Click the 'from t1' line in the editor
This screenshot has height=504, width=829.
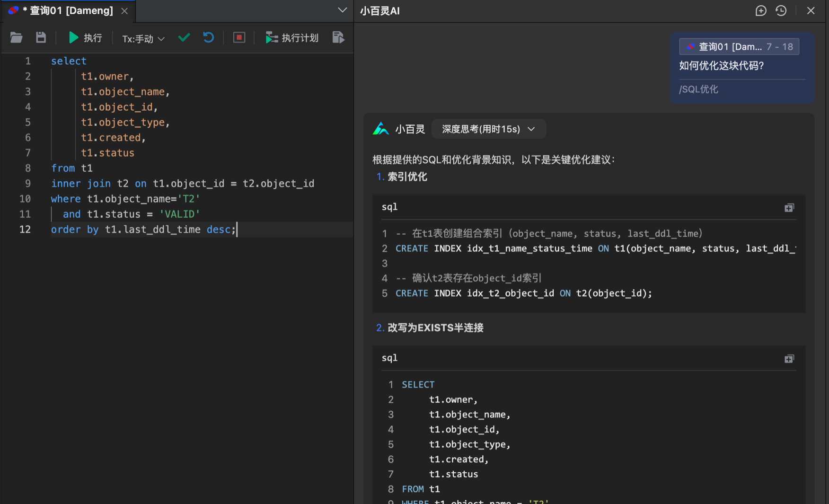coord(72,168)
